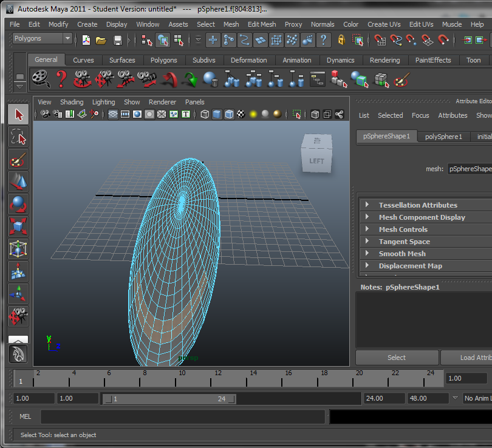This screenshot has height=448, width=492.
Task: Click List in Attribute Editor menu
Action: point(364,115)
